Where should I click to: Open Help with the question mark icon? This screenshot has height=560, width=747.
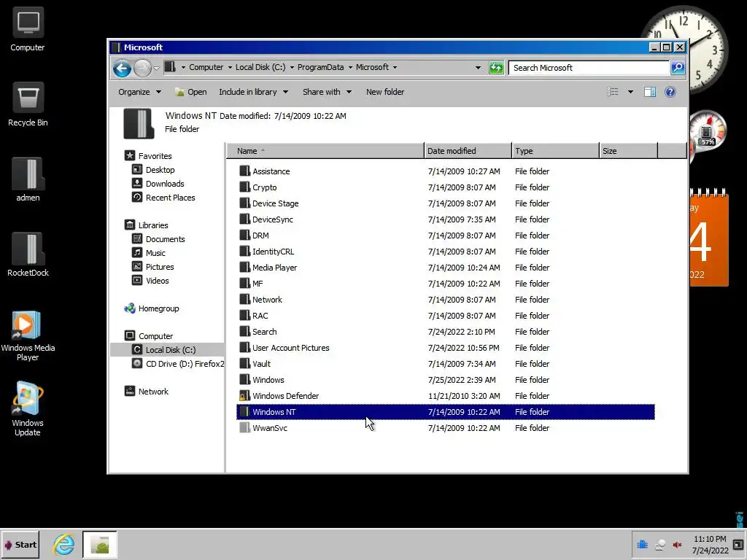[x=670, y=92]
